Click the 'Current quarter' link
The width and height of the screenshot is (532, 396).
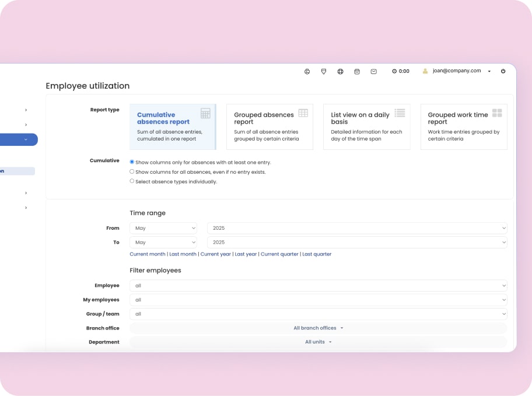click(279, 254)
